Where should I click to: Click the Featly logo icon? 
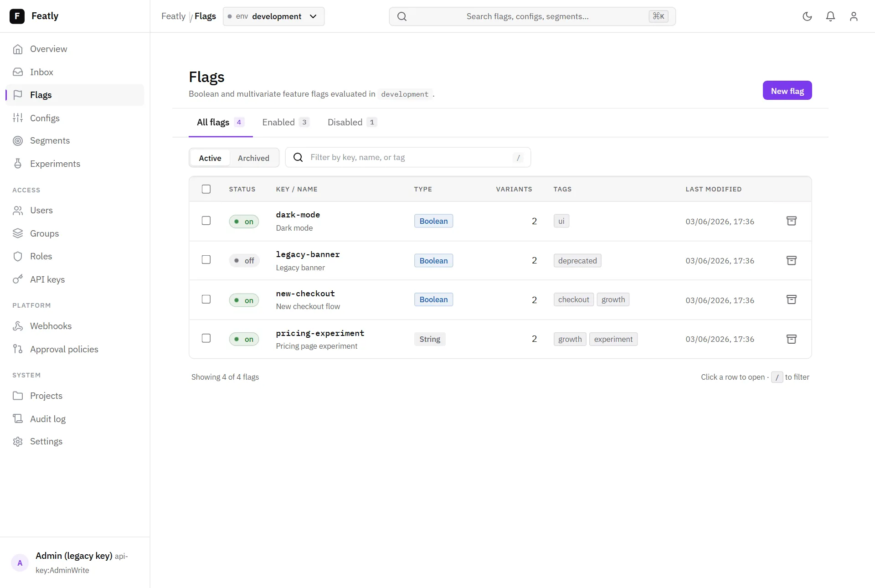click(17, 16)
